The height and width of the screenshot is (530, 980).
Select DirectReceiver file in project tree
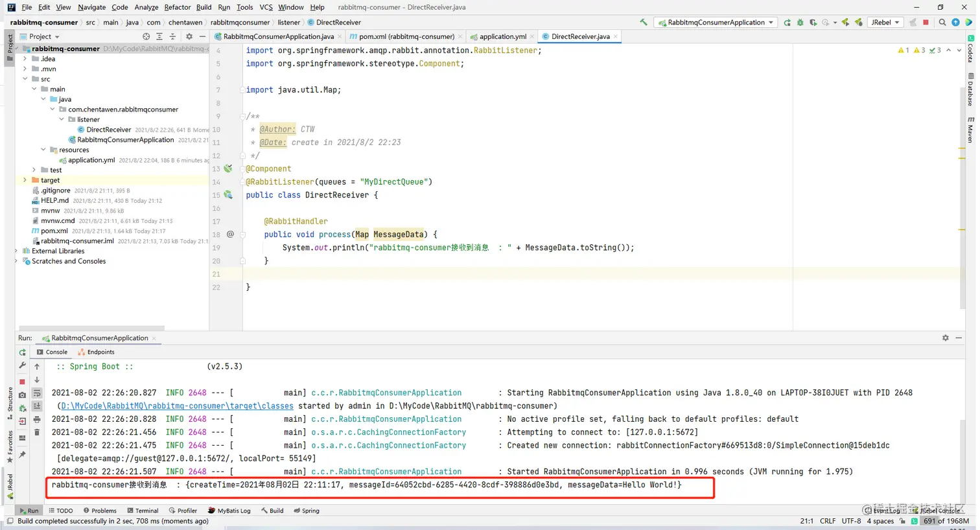click(109, 130)
